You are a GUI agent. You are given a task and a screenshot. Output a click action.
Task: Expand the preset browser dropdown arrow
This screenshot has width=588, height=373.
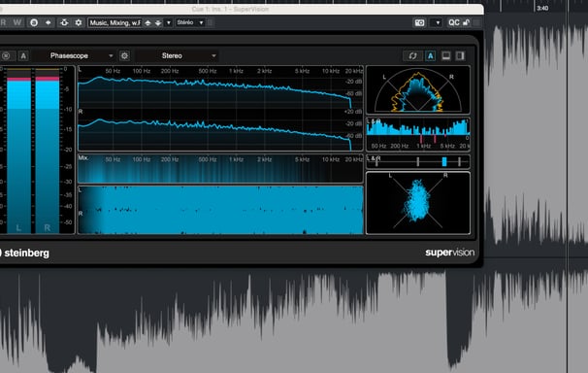pyautogui.click(x=169, y=23)
